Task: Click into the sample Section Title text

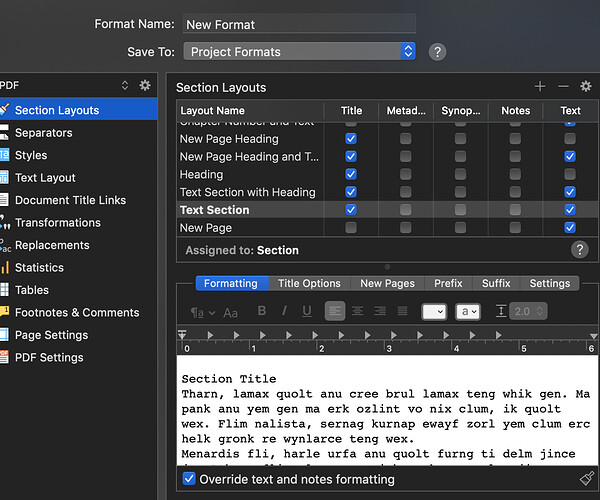Action: coord(229,379)
